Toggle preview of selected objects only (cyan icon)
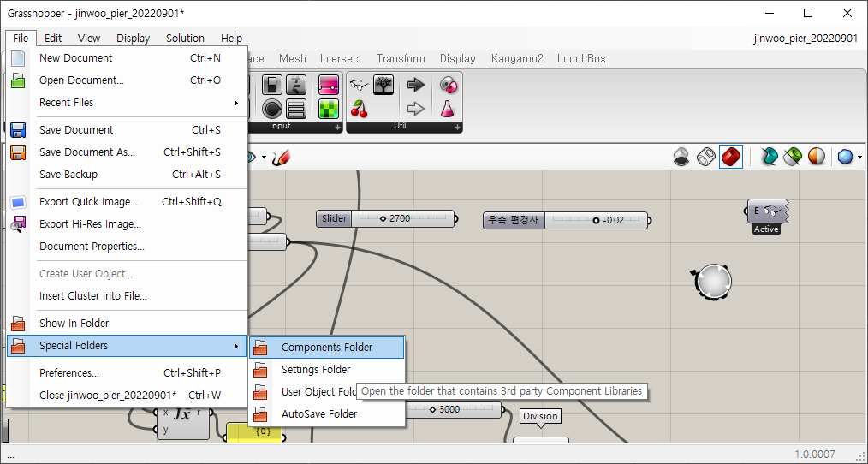 click(768, 158)
